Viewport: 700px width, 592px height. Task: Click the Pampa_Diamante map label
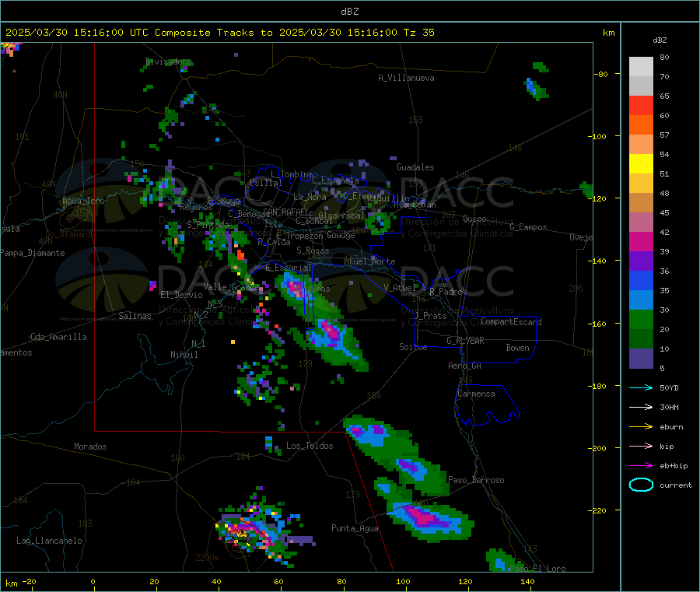(x=33, y=253)
